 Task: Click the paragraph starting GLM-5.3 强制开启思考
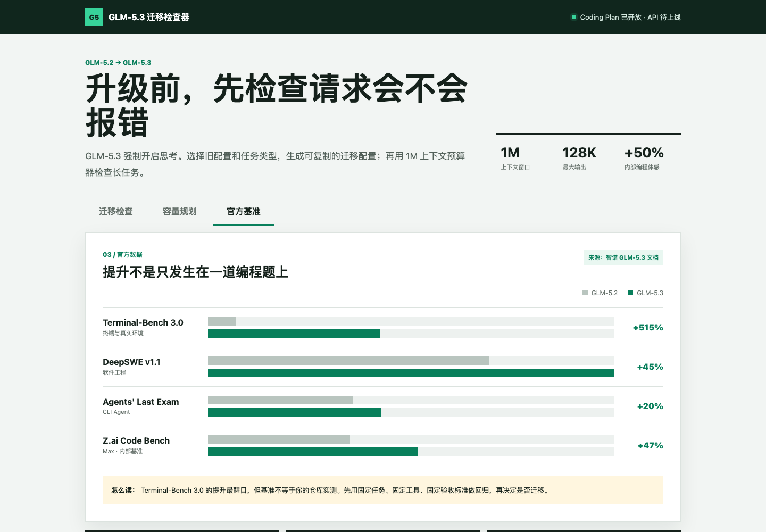coord(275,164)
